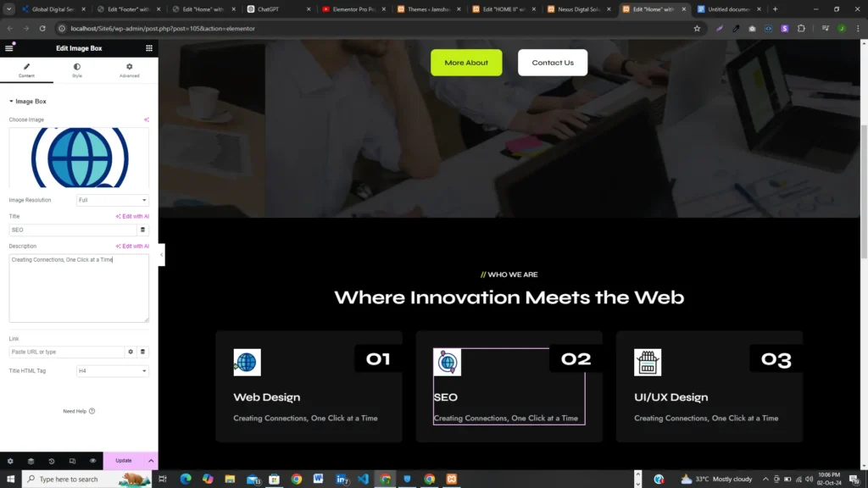868x488 pixels.
Task: Toggle preview changes eye icon
Action: click(x=92, y=461)
